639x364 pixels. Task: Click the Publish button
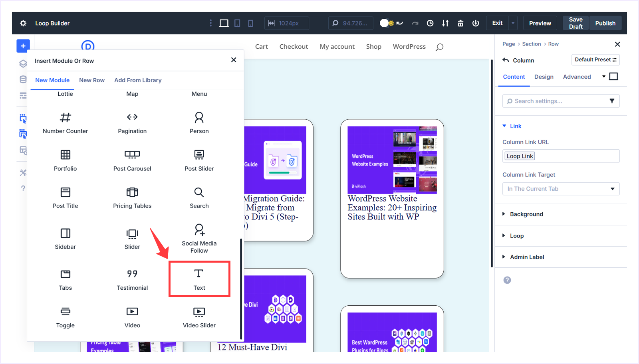coord(605,23)
